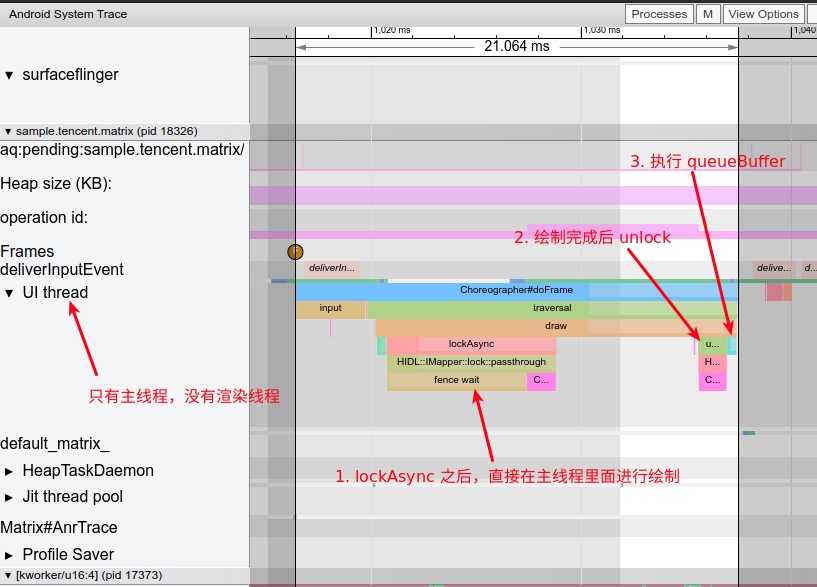This screenshot has width=817, height=587.
Task: Select the pink lockAsync slice
Action: point(471,344)
